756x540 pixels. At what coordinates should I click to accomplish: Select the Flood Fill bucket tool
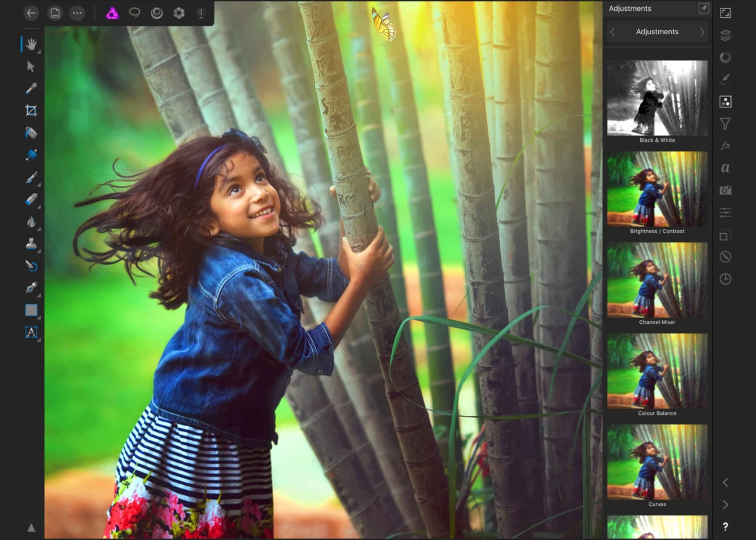pyautogui.click(x=31, y=133)
